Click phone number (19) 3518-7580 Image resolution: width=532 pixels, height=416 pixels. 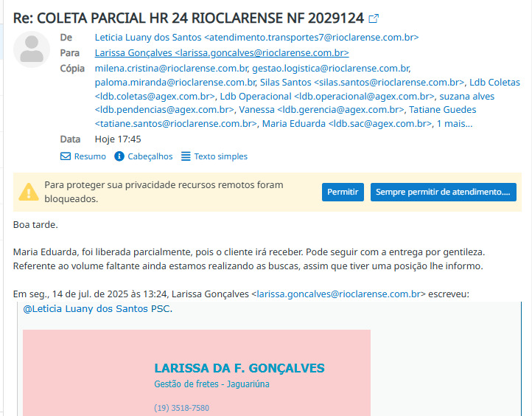(x=181, y=408)
